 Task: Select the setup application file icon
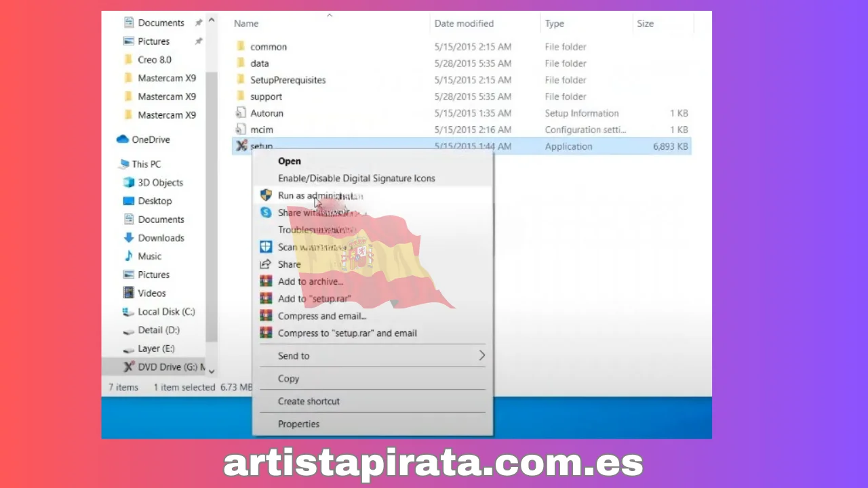tap(241, 146)
